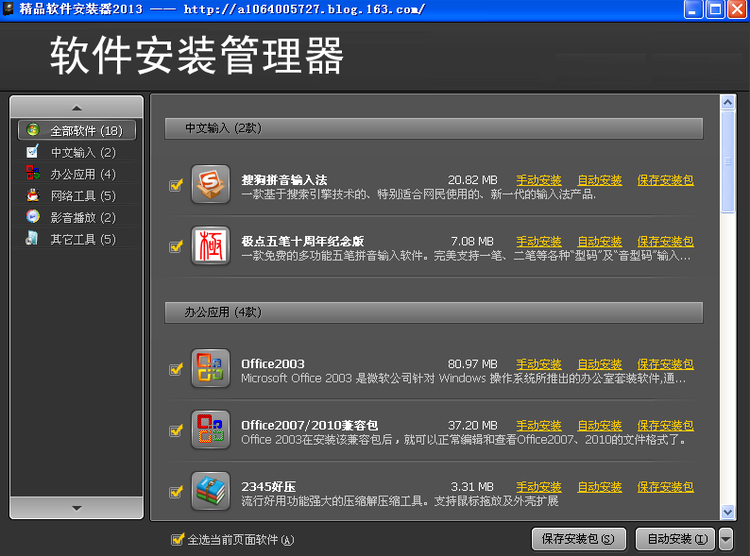This screenshot has width=750, height=556.
Task: Click the 3.31 MB size text
Action: pyautogui.click(x=472, y=487)
